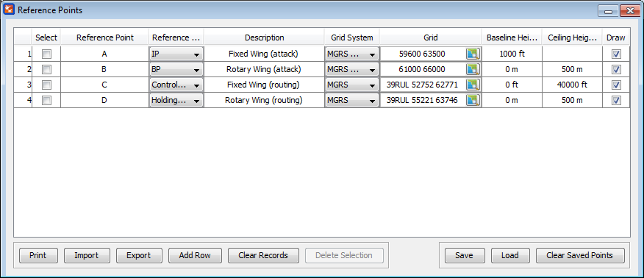Uncheck Draw for reference point A
Image resolution: width=644 pixels, height=278 pixels.
pos(616,54)
